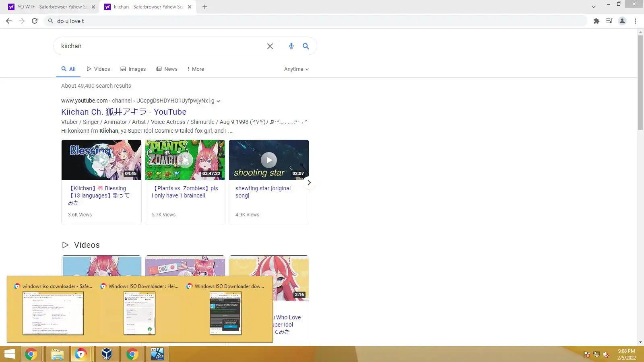The height and width of the screenshot is (362, 644).
Task: Open the 3:16 video thumbnail
Action: pyautogui.click(x=291, y=278)
